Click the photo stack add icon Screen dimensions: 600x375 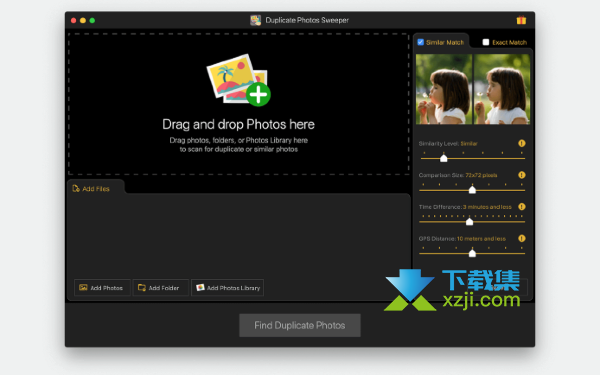click(x=239, y=80)
